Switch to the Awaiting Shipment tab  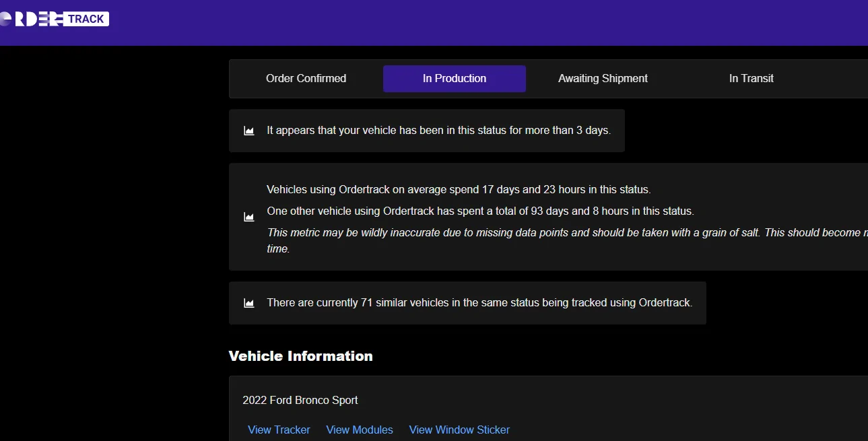tap(603, 79)
